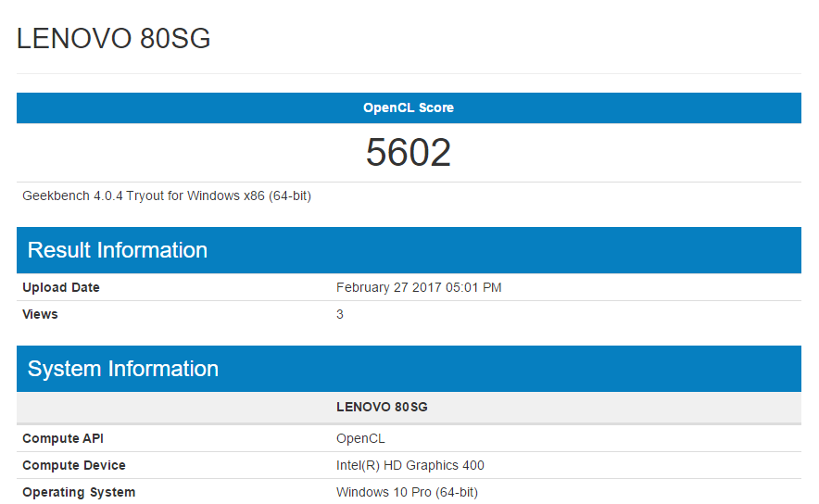Click LENOVO 80SG in the gray table header
This screenshot has width=819, height=504.
(x=382, y=407)
